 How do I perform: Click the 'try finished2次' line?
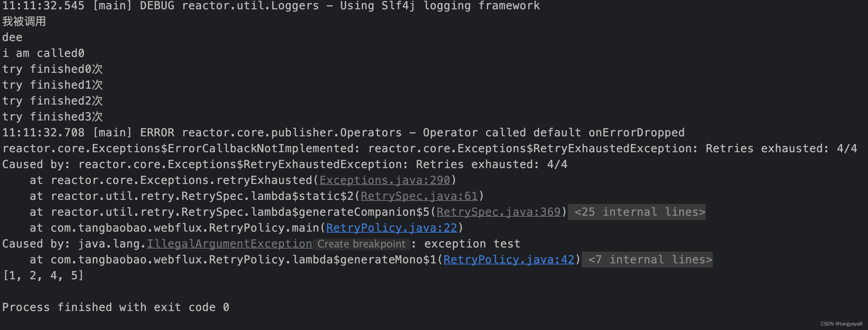(x=52, y=101)
